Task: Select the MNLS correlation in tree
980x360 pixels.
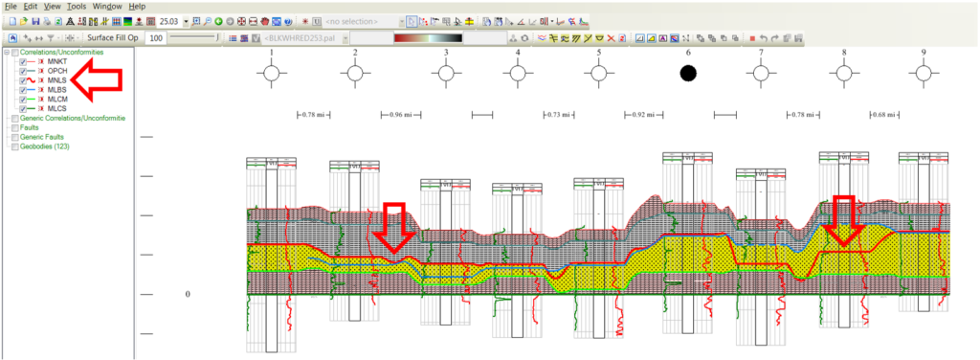Action: 56,80
